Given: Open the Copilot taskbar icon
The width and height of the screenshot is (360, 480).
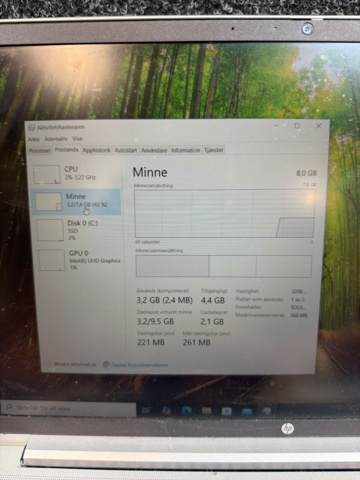Looking at the screenshot, I should point(166,410).
